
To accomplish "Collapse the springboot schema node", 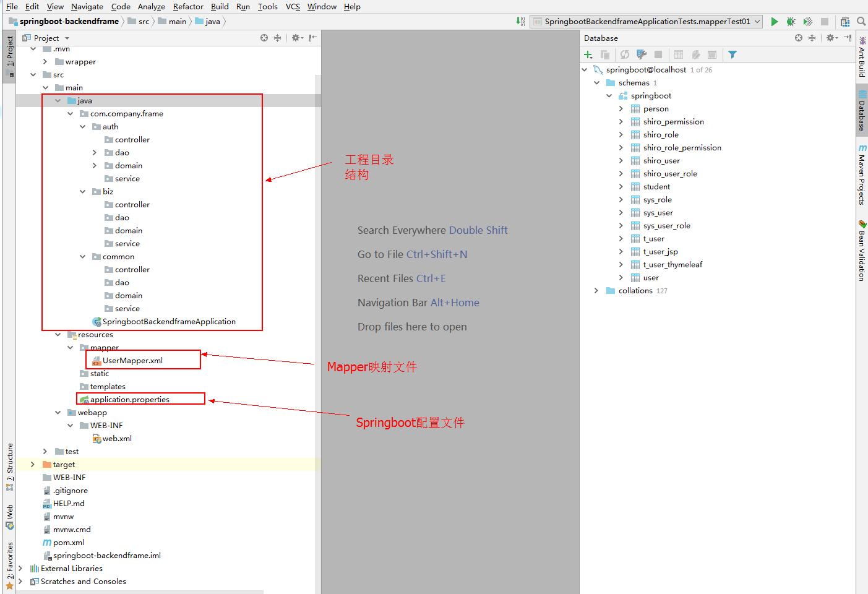I will click(609, 95).
